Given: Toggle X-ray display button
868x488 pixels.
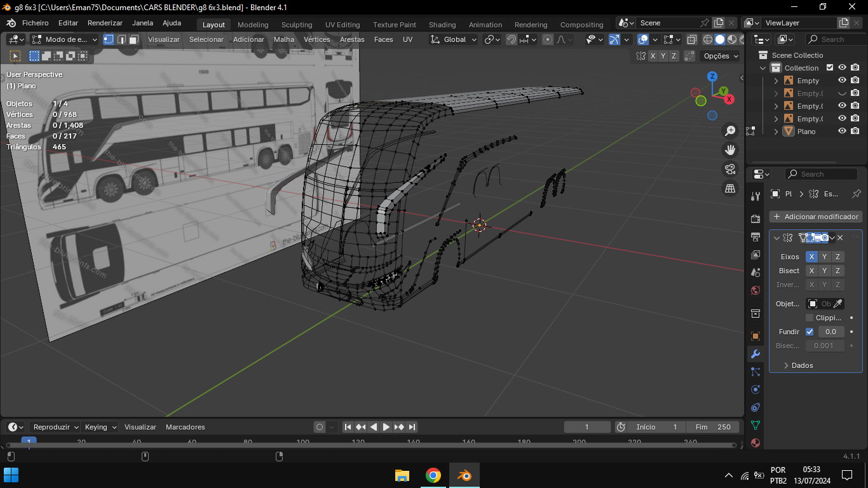Looking at the screenshot, I should click(691, 39).
